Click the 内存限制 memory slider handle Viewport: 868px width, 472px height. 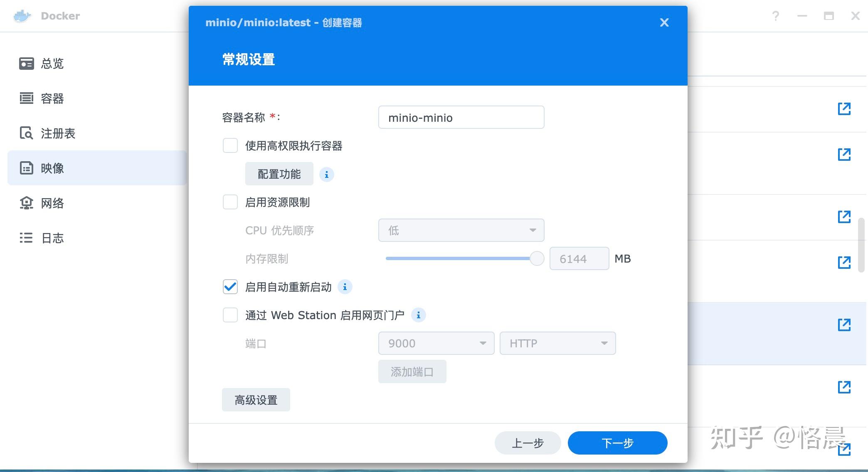pyautogui.click(x=537, y=258)
